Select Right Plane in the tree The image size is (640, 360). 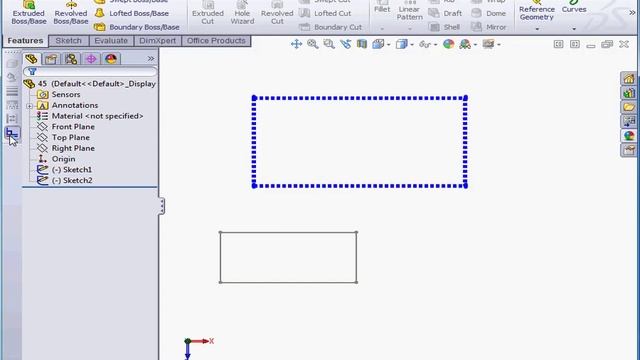[66, 148]
